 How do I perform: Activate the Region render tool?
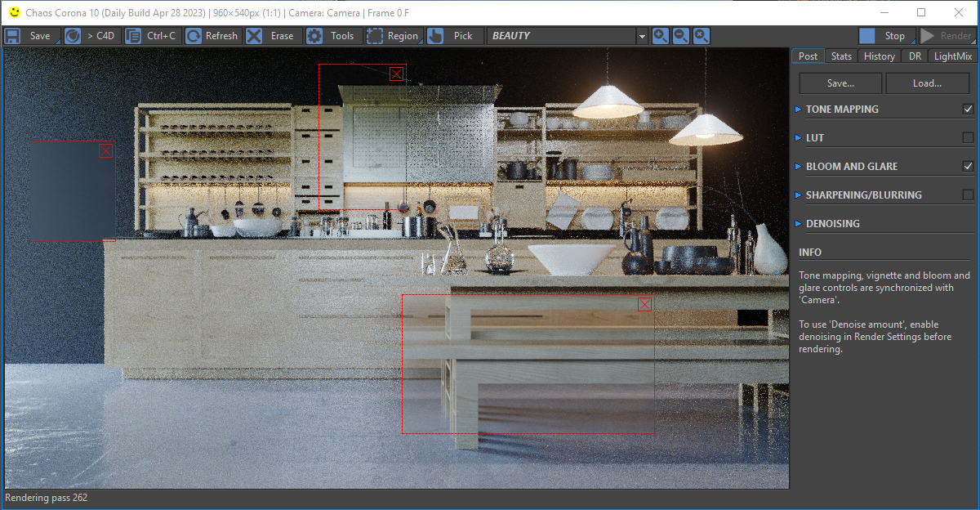(393, 36)
